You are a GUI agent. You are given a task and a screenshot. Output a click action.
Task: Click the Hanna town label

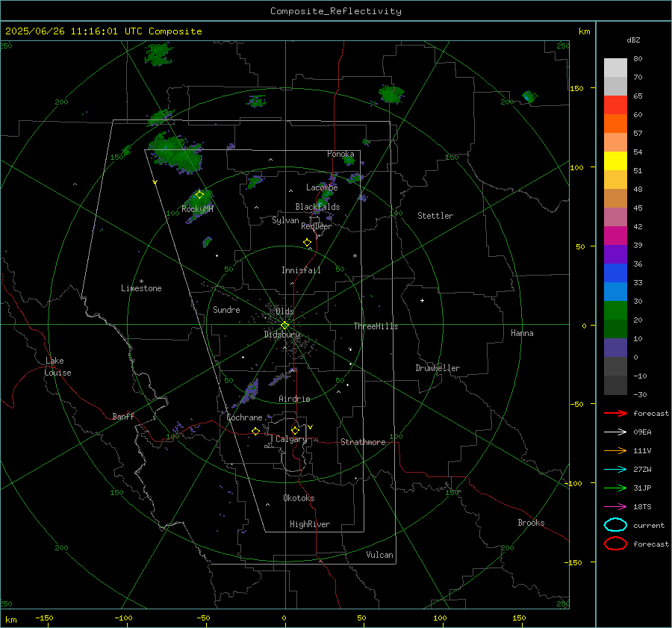point(522,333)
